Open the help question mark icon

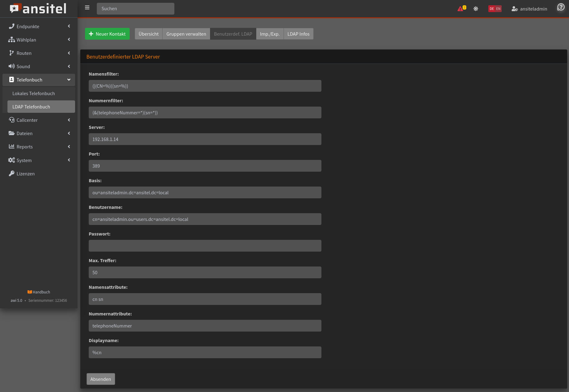(561, 7)
